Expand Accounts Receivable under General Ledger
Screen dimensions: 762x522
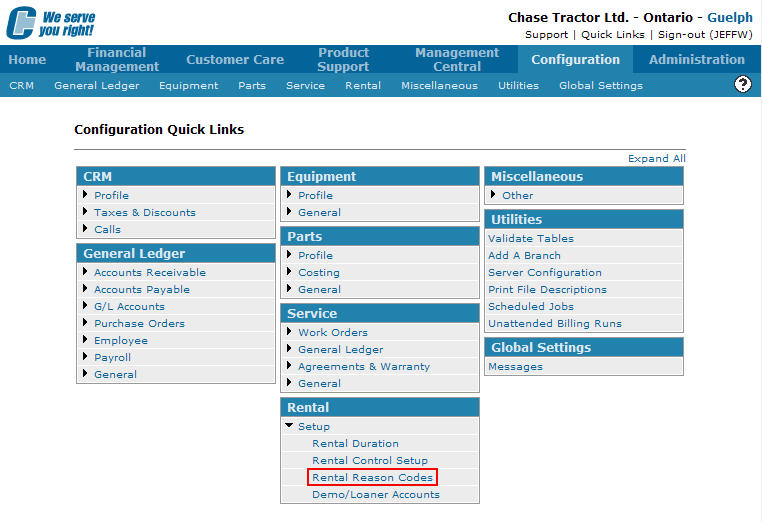(149, 273)
